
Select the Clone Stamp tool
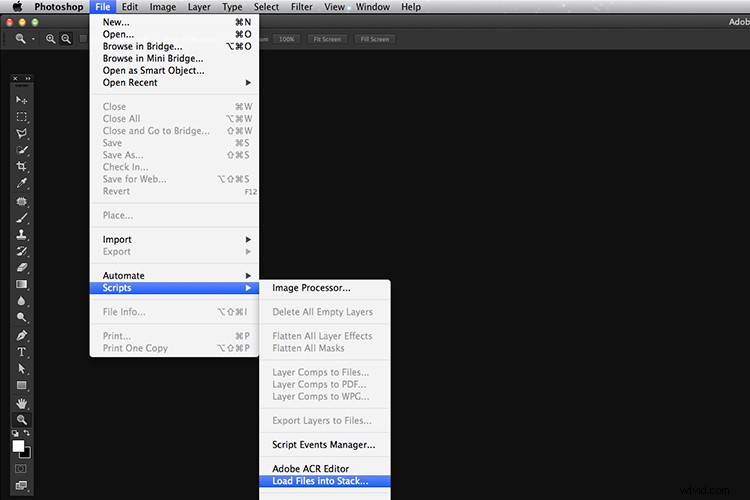coord(21,234)
